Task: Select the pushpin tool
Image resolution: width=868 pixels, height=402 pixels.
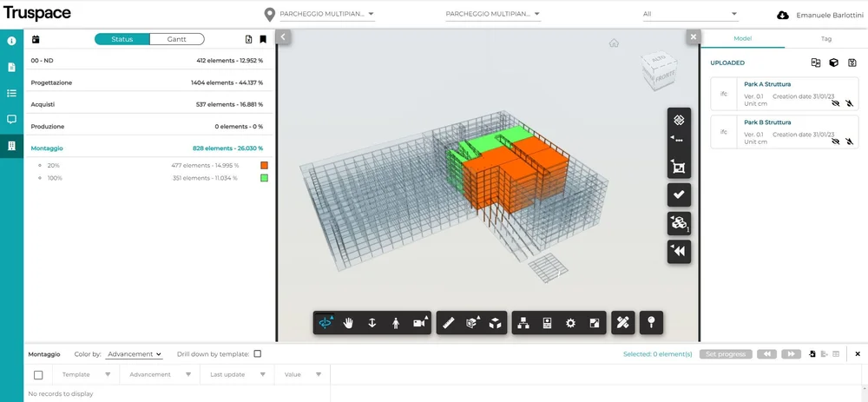Action: 652,323
